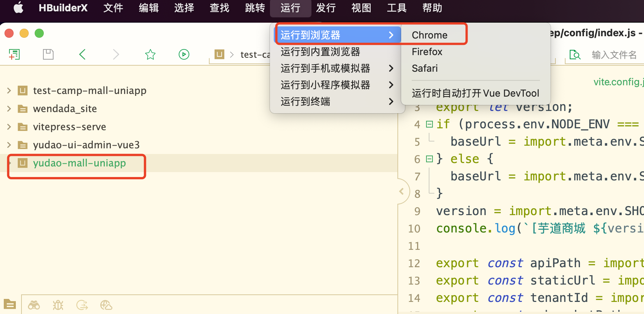644x314 pixels.
Task: Open the 编辑 menu
Action: (149, 8)
